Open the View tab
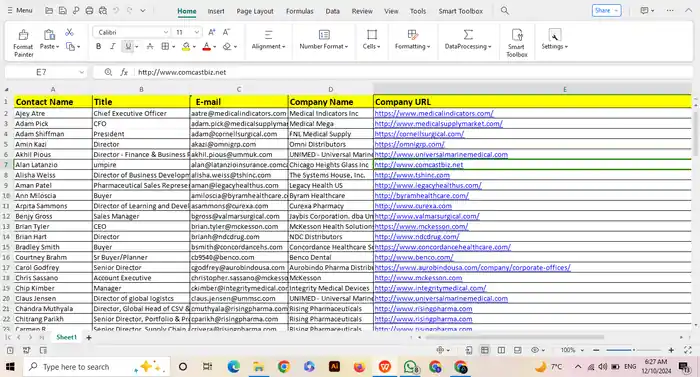This screenshot has width=700, height=377. [391, 11]
